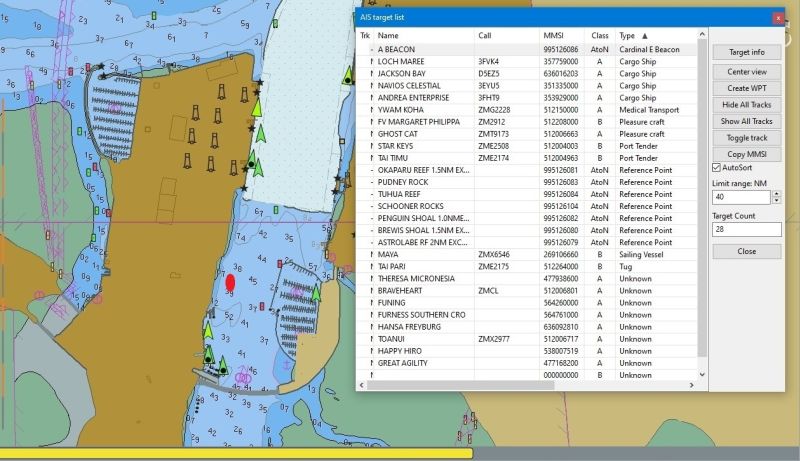
Task: Select the A BEACON row
Action: coord(527,49)
